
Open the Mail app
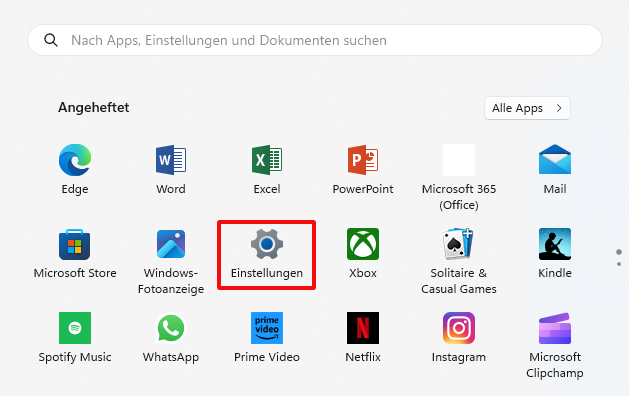coord(555,160)
